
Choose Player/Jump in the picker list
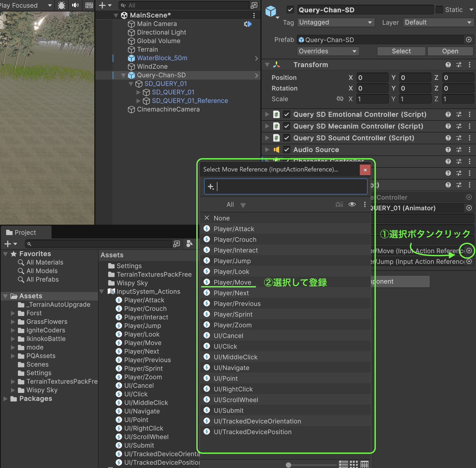pos(285,261)
